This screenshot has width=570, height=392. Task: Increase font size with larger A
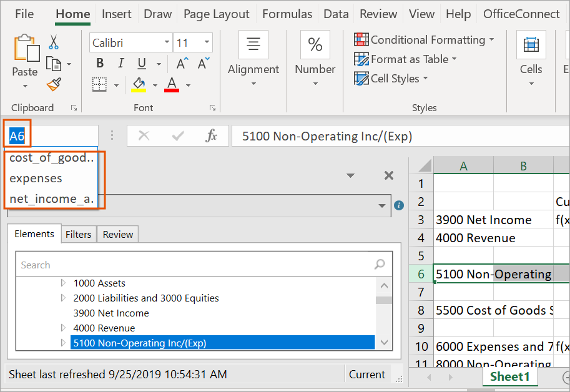[182, 63]
